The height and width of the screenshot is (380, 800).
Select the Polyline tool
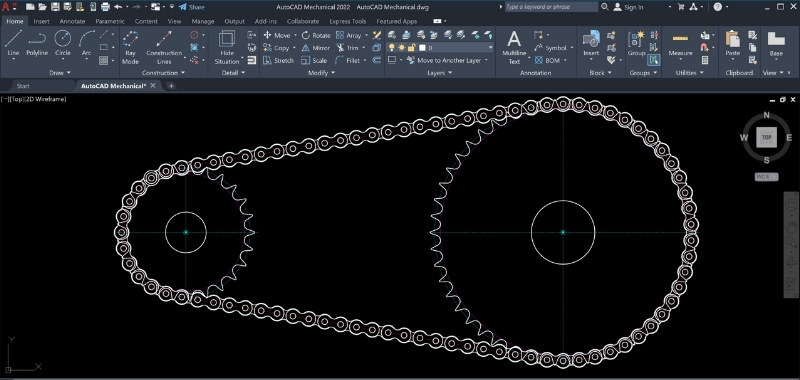(37, 42)
